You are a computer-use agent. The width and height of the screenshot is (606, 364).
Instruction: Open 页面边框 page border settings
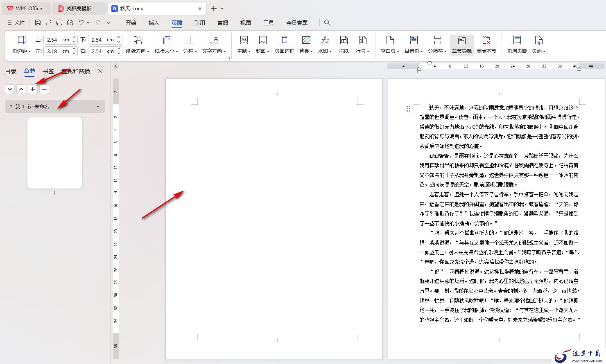[x=284, y=45]
